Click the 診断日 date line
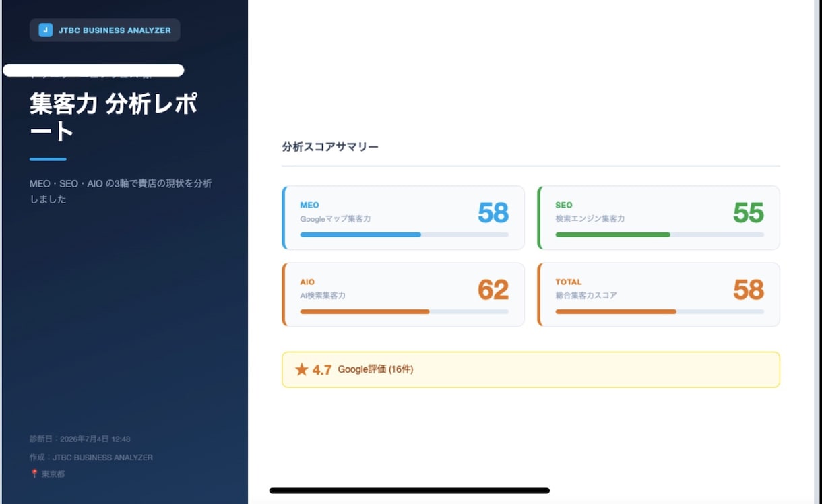The width and height of the screenshot is (822, 504). click(x=80, y=439)
